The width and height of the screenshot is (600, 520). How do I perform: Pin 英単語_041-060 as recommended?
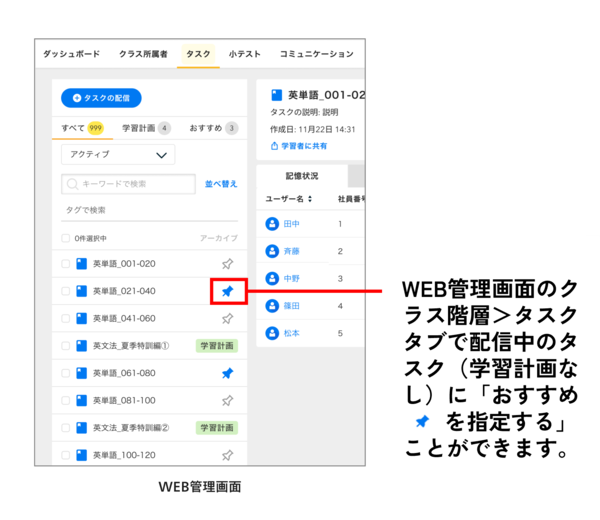(227, 318)
